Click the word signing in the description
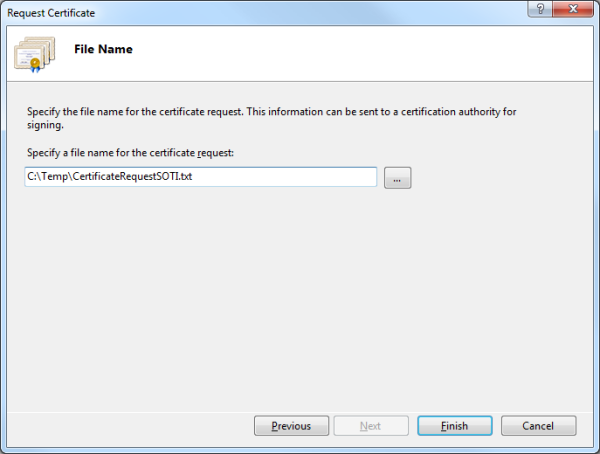 (x=44, y=126)
